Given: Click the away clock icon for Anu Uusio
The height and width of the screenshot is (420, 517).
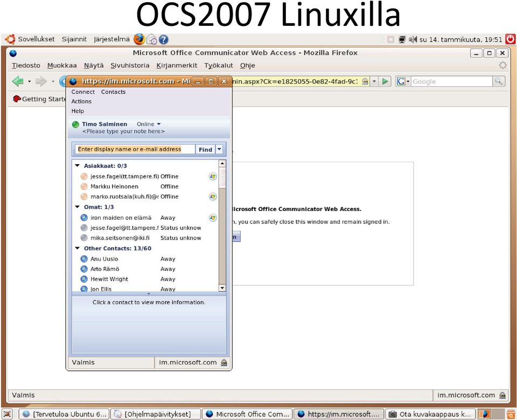Looking at the screenshot, I should click(x=84, y=259).
